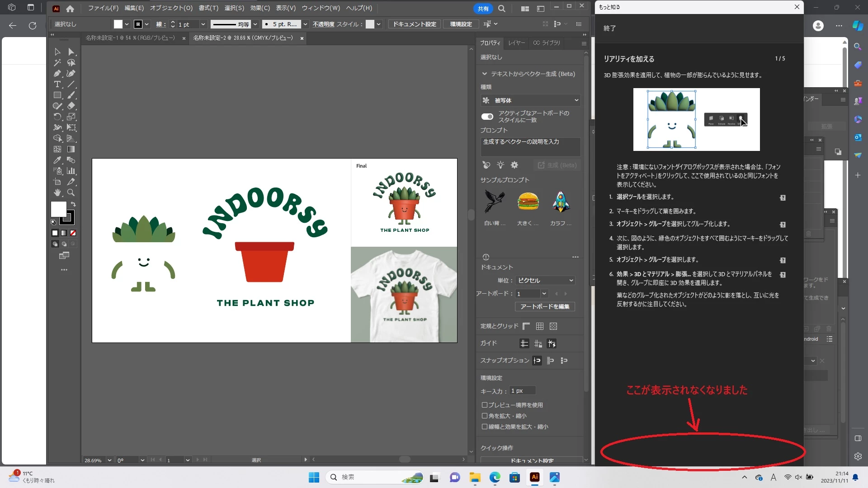This screenshot has width=868, height=488.
Task: Open the 種類 被写体 dropdown
Action: [530, 100]
